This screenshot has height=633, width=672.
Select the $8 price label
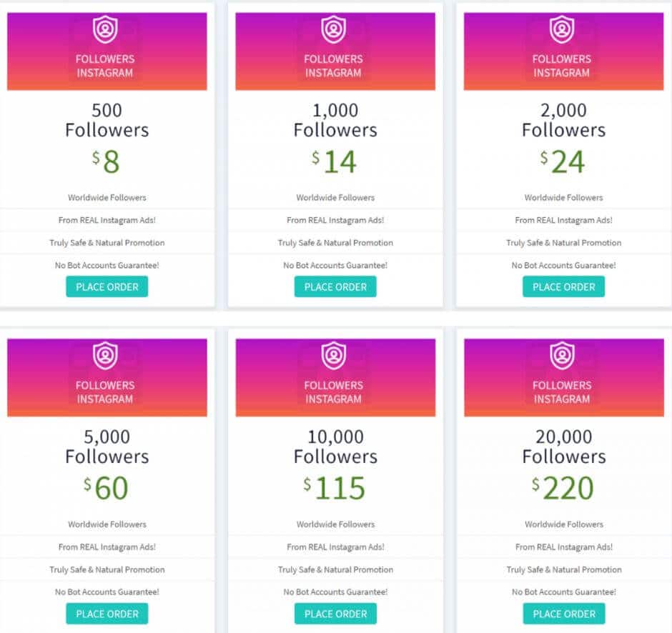click(x=106, y=161)
